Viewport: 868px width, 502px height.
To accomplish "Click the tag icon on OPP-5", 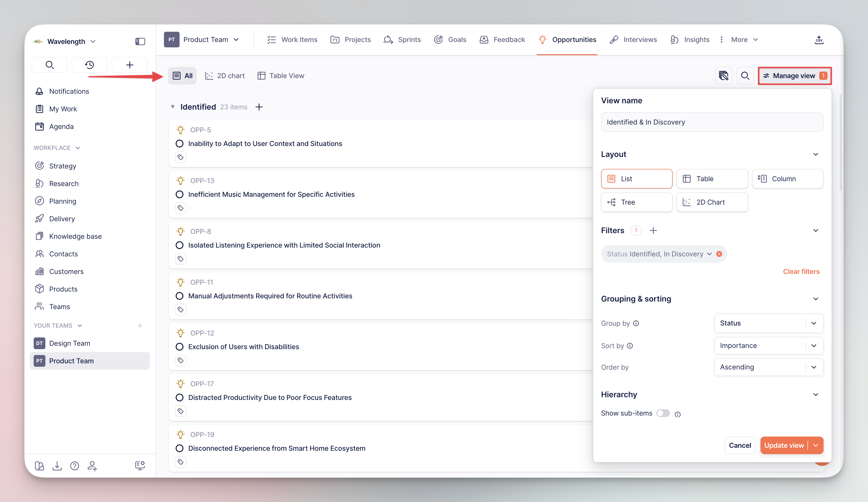I will (x=181, y=157).
